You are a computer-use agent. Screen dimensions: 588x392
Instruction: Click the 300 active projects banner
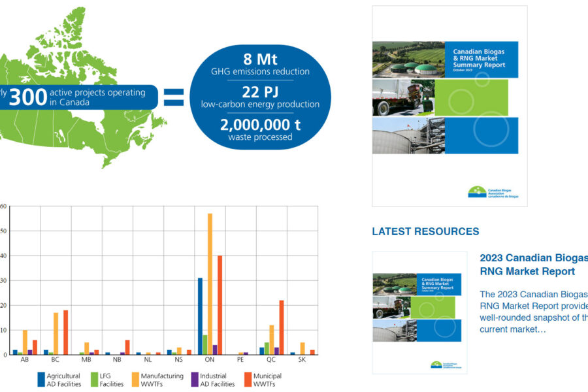78,97
